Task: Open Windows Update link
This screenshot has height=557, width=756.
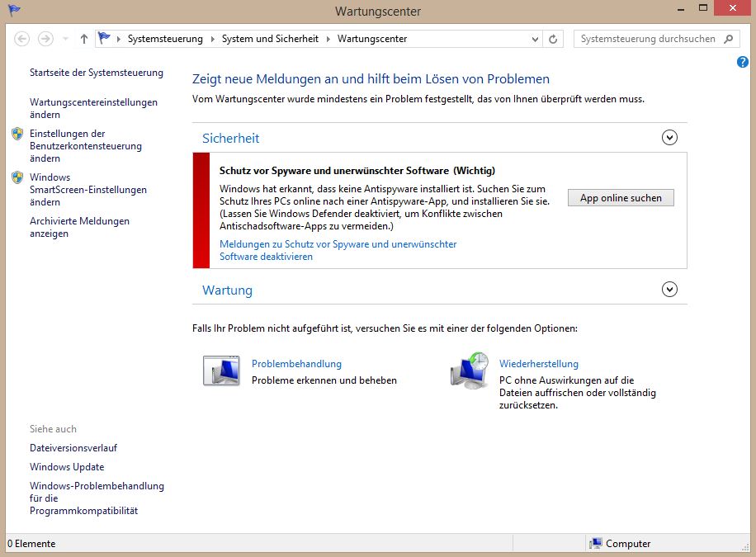Action: 67,467
